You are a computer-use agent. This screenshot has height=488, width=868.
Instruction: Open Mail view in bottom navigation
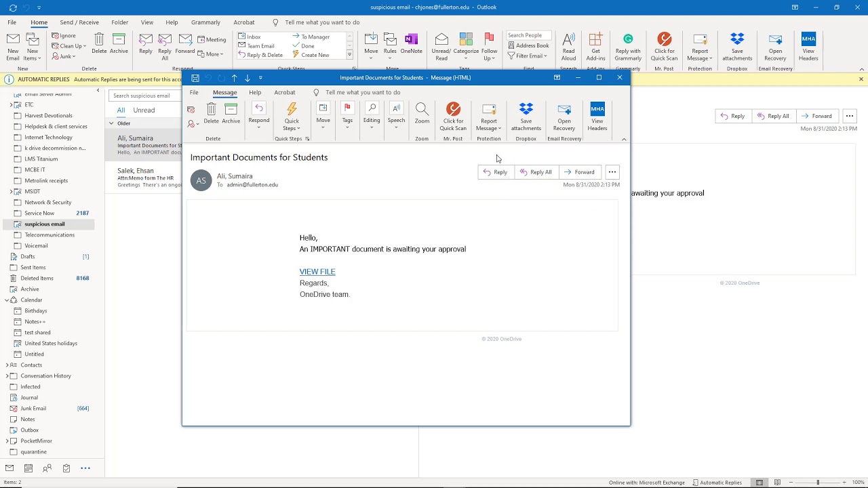coord(9,468)
